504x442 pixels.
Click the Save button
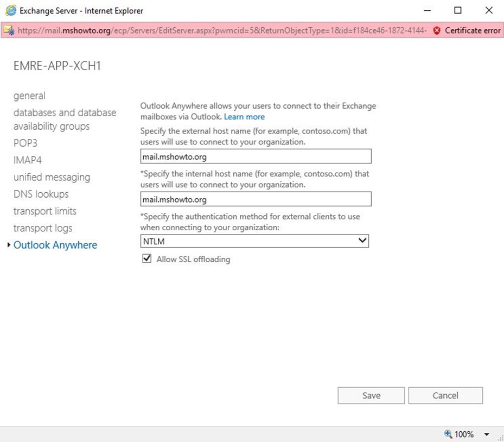pos(371,395)
